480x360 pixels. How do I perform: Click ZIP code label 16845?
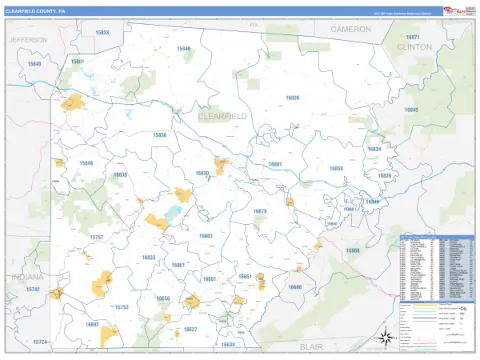(411, 110)
